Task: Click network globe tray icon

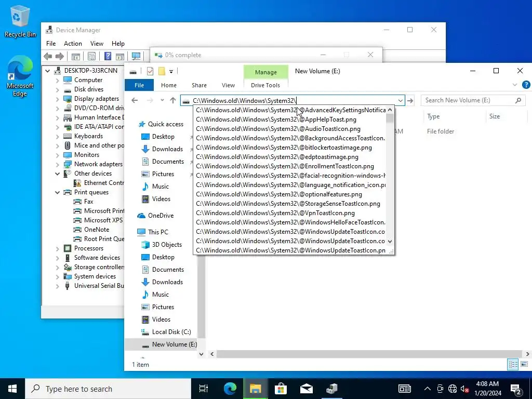Action: [453, 389]
